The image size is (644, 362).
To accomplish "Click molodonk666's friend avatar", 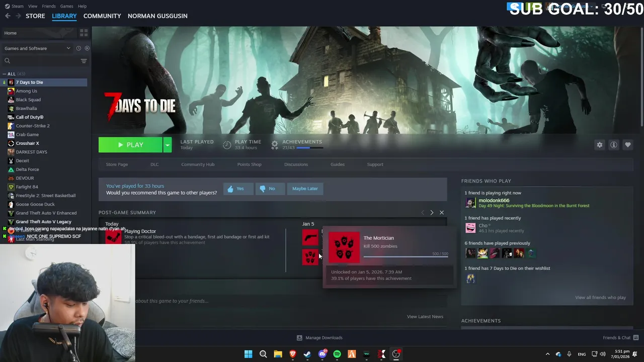I will [x=470, y=203].
